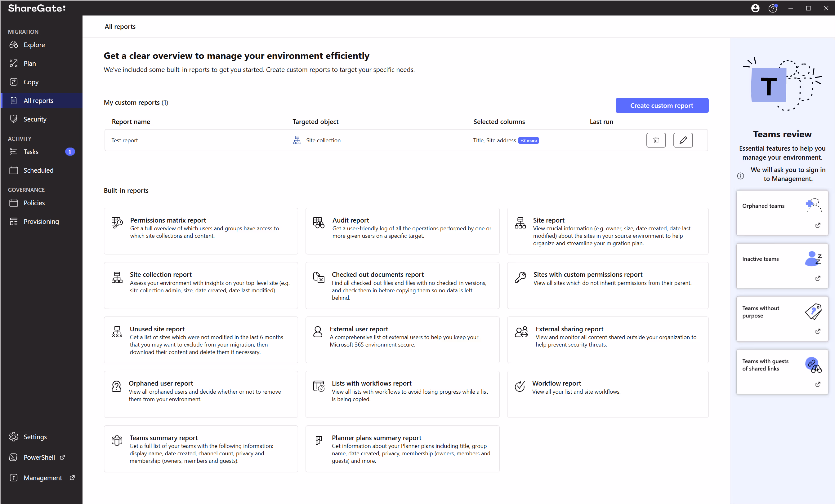
Task: Go to Security in the sidebar
Action: click(35, 119)
